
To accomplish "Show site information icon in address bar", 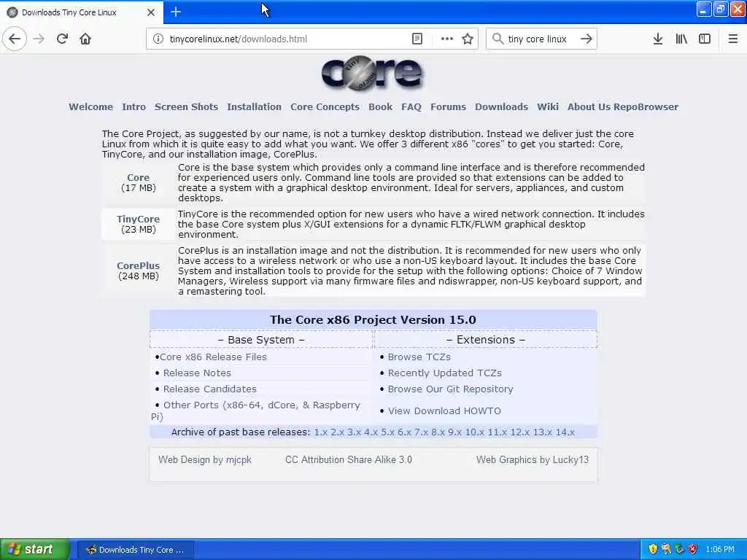I will tap(158, 39).
